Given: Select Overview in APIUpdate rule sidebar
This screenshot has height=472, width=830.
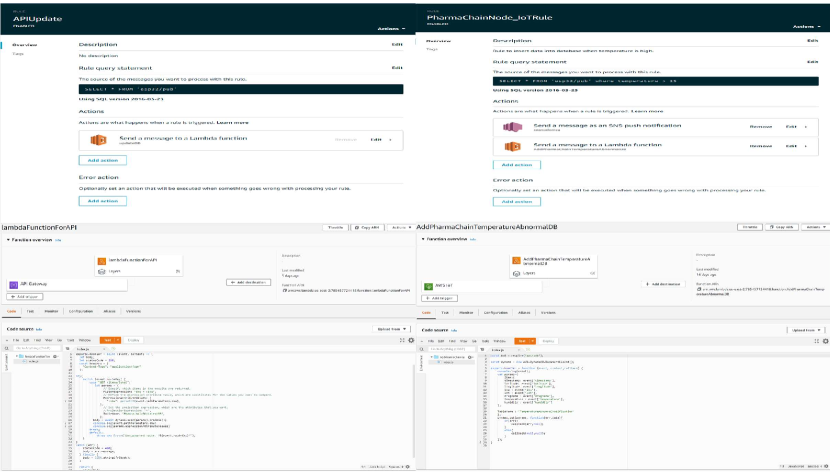Looking at the screenshot, I should pos(24,45).
